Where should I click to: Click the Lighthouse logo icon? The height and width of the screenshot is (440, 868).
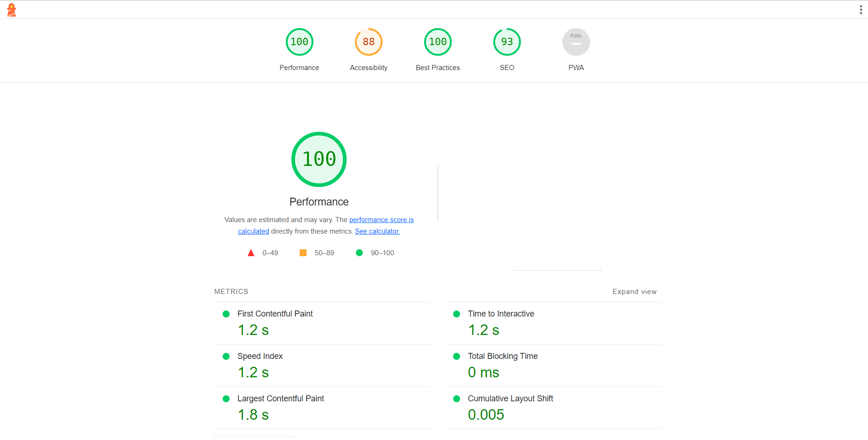click(x=12, y=10)
